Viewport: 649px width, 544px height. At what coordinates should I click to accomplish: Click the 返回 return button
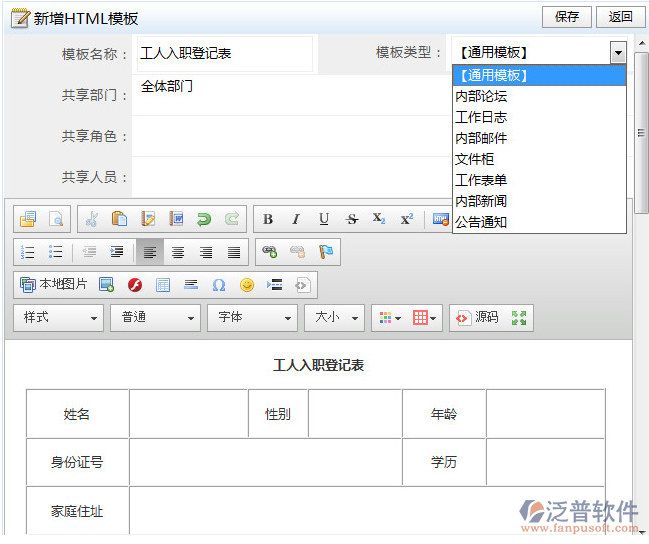[x=620, y=17]
